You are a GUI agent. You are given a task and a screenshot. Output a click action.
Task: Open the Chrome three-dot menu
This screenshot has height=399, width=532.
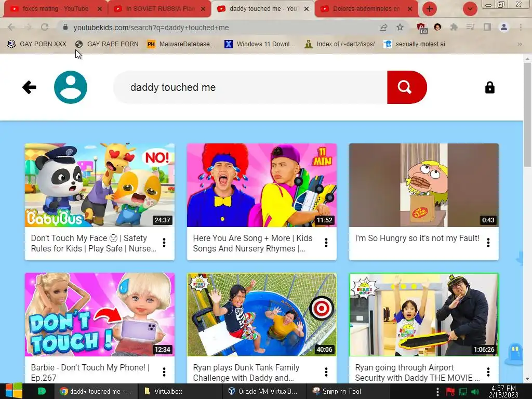pos(521,27)
